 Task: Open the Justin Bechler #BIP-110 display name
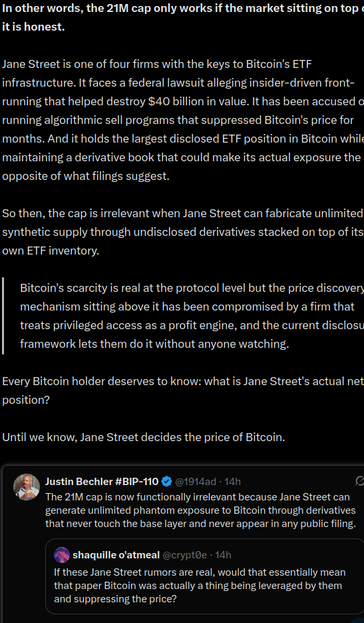point(102,482)
